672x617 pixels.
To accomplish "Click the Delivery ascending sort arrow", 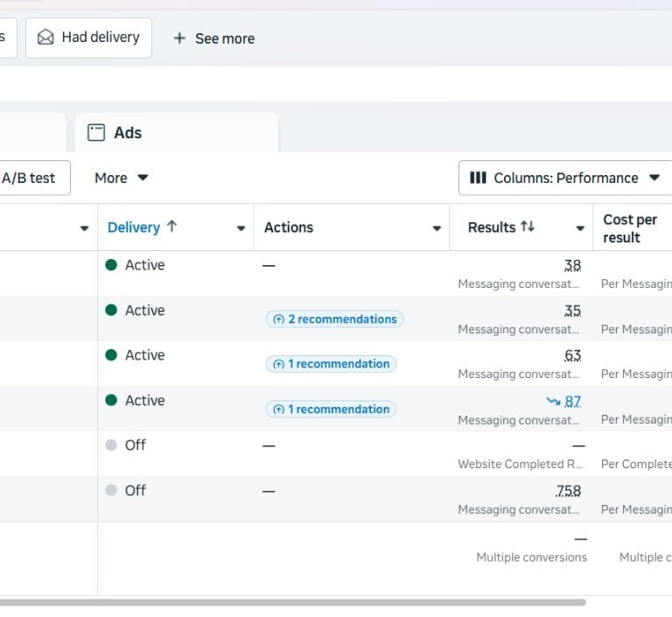I will (171, 227).
